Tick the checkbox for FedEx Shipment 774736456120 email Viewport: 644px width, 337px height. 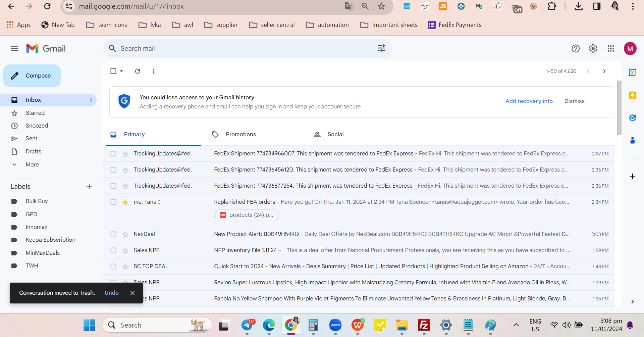tap(113, 170)
